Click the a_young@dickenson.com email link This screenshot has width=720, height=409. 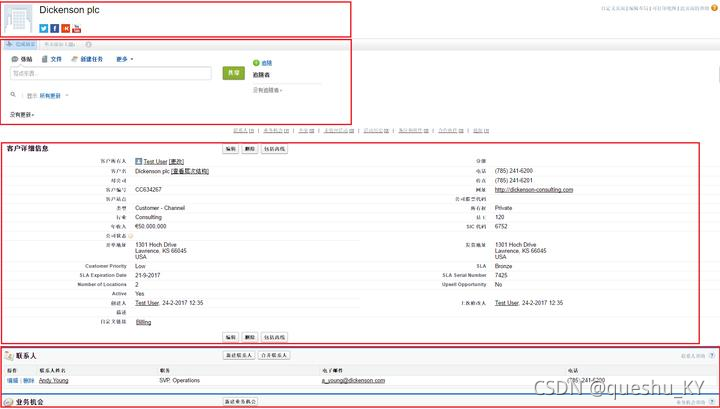[x=353, y=381]
